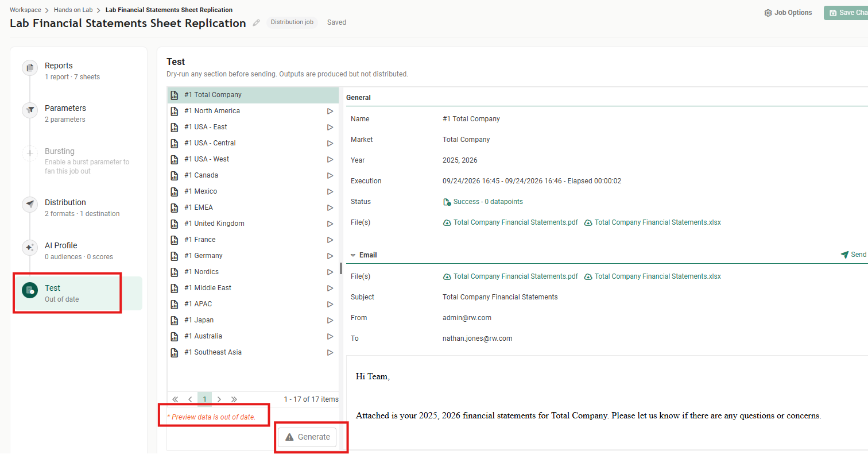This screenshot has height=454, width=868.
Task: Click the Save Changes button
Action: [846, 13]
